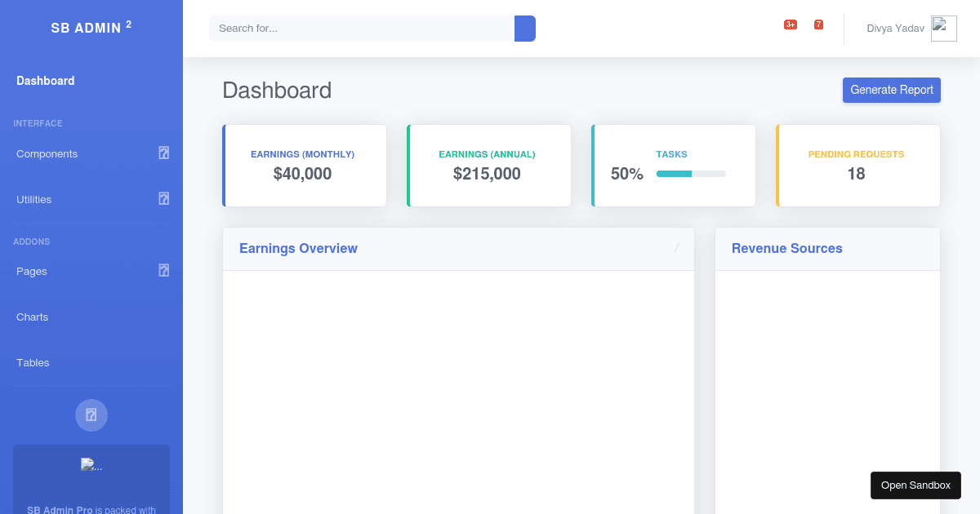Screen dimensions: 980x514
Task: Click the Generate Report button
Action: coord(891,90)
